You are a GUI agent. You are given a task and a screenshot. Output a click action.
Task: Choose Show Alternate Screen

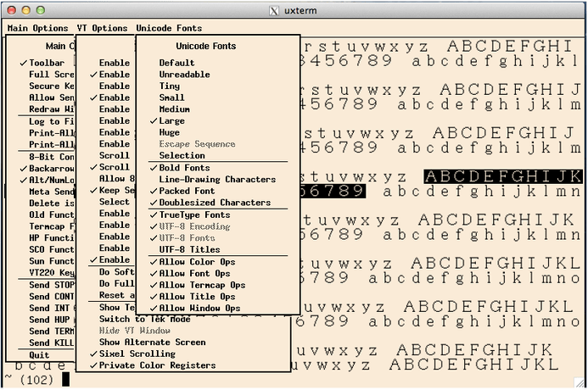pyautogui.click(x=152, y=342)
